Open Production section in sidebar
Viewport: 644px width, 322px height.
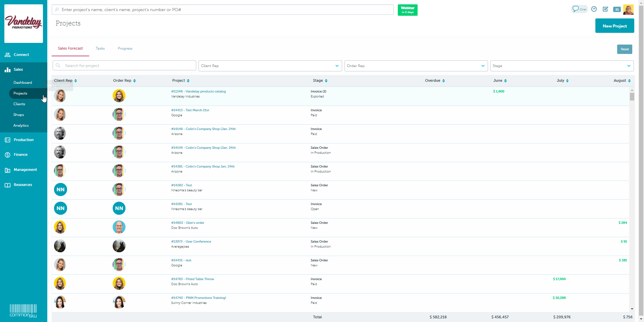point(23,140)
